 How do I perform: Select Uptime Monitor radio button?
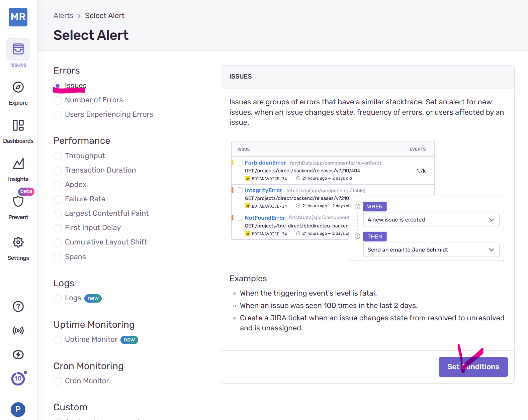pos(58,340)
